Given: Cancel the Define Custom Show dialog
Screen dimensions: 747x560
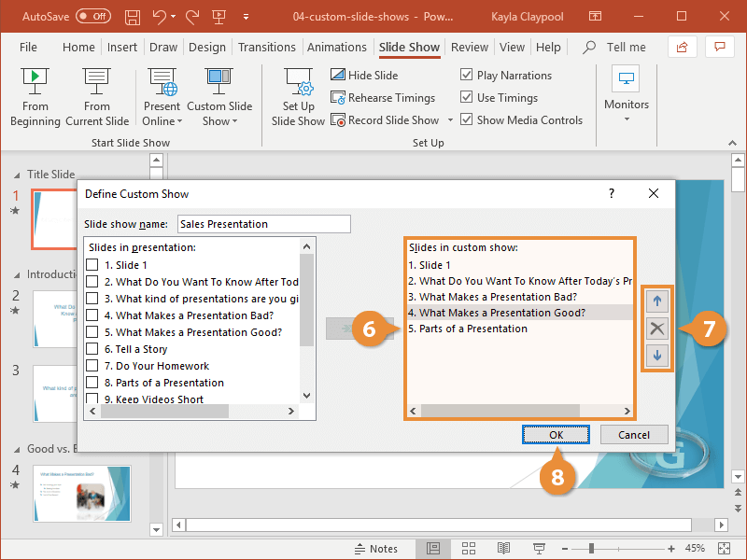Looking at the screenshot, I should (633, 435).
